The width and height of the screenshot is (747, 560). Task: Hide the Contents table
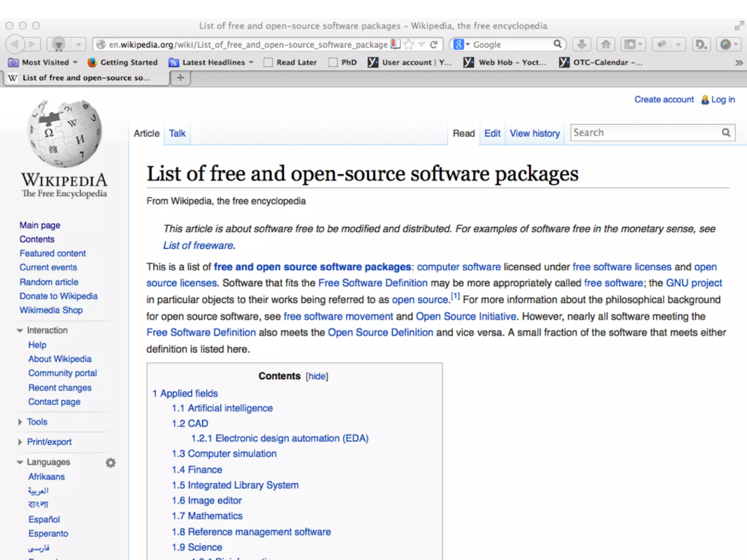coord(317,376)
